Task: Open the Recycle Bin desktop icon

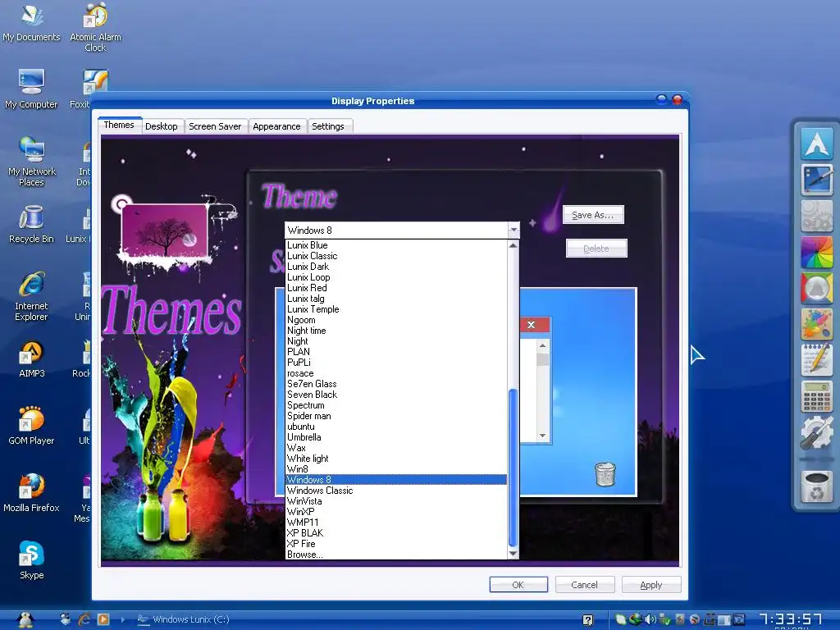Action: [x=31, y=224]
